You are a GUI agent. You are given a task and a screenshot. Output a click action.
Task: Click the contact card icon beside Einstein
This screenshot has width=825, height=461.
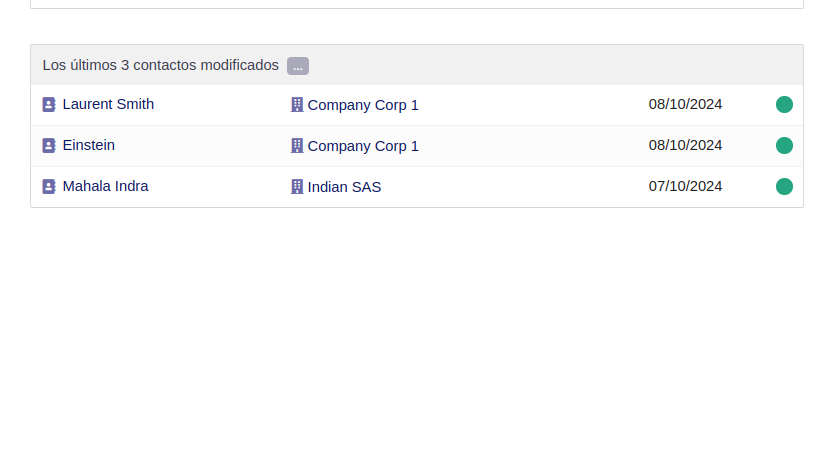[49, 145]
